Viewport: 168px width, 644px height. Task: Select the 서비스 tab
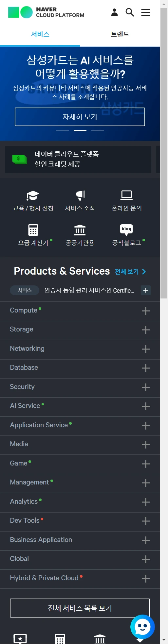pyautogui.click(x=40, y=34)
